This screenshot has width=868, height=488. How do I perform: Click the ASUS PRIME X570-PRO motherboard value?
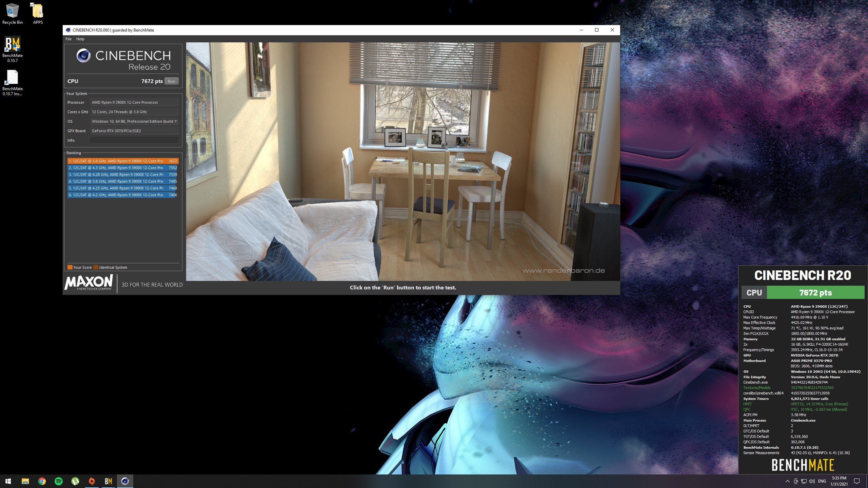tap(811, 361)
